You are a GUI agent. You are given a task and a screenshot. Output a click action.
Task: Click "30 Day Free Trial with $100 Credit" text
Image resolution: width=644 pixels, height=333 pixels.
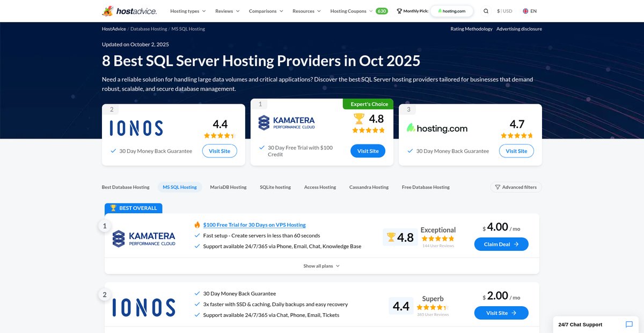pyautogui.click(x=300, y=151)
